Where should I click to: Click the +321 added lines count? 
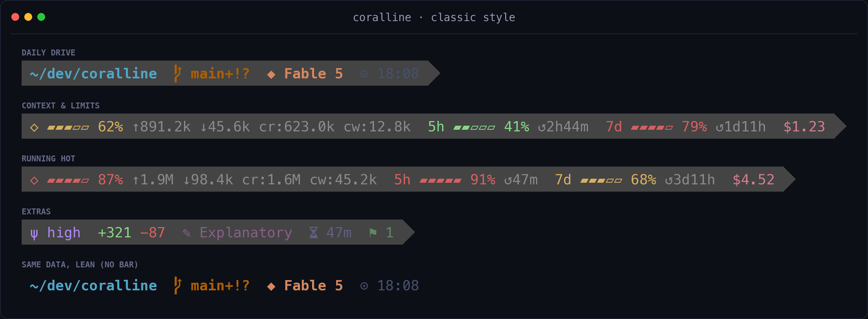coord(115,232)
